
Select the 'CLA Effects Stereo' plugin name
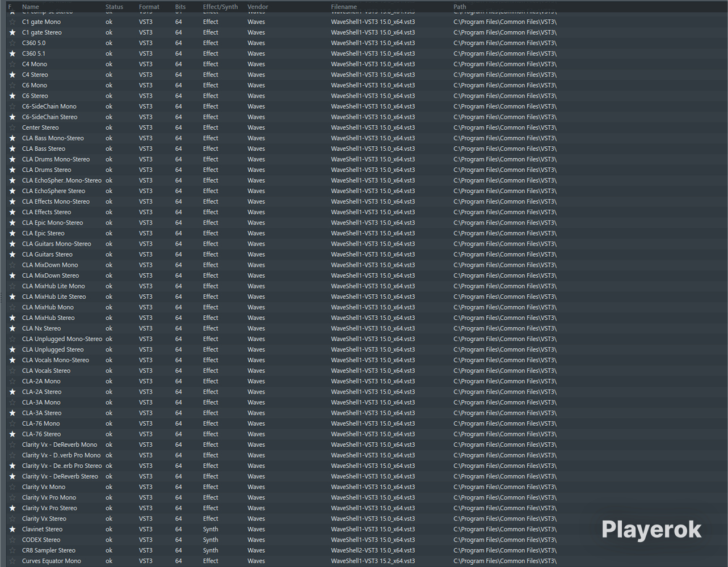point(47,212)
